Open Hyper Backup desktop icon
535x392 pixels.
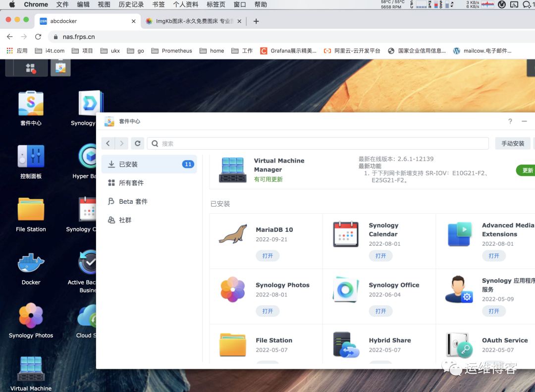click(x=88, y=156)
